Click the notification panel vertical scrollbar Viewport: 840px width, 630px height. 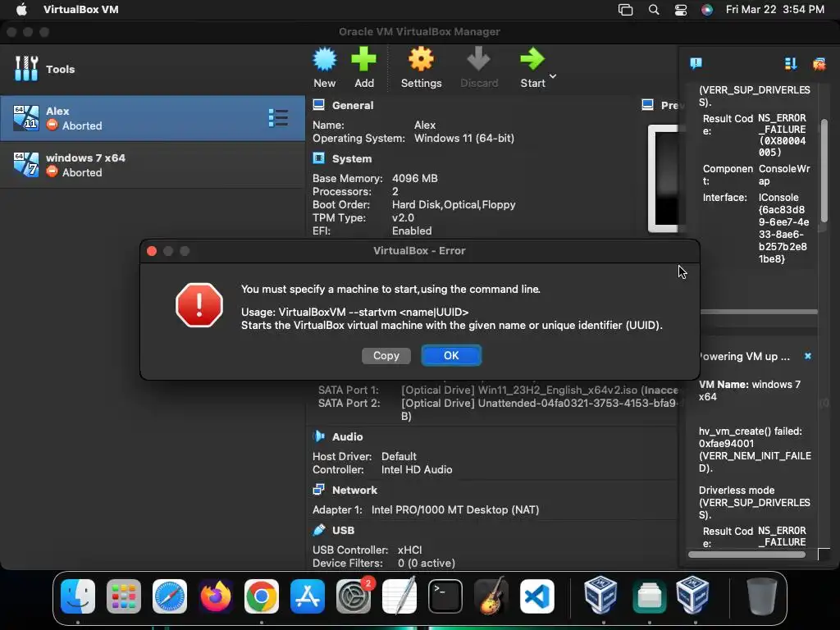(x=824, y=171)
